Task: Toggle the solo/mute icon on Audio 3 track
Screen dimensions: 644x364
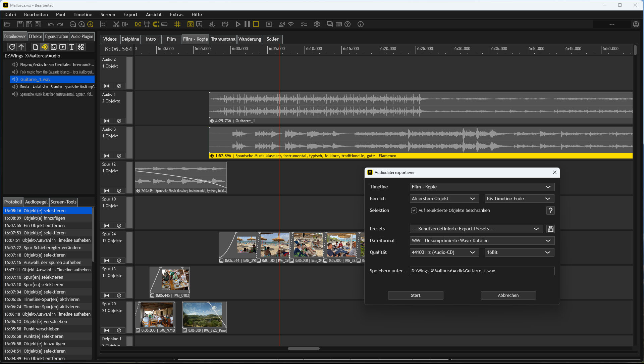Action: pos(107,156)
